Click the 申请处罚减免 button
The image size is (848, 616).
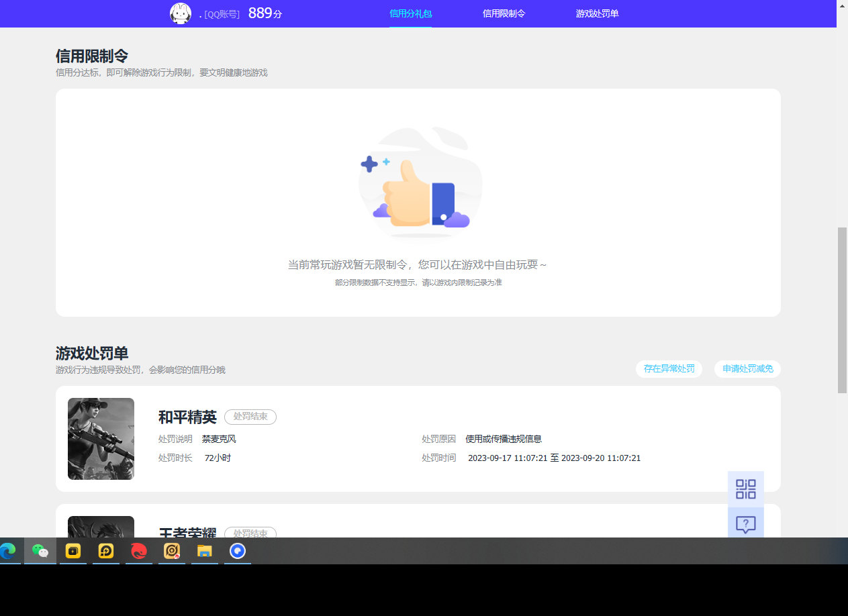click(x=747, y=369)
